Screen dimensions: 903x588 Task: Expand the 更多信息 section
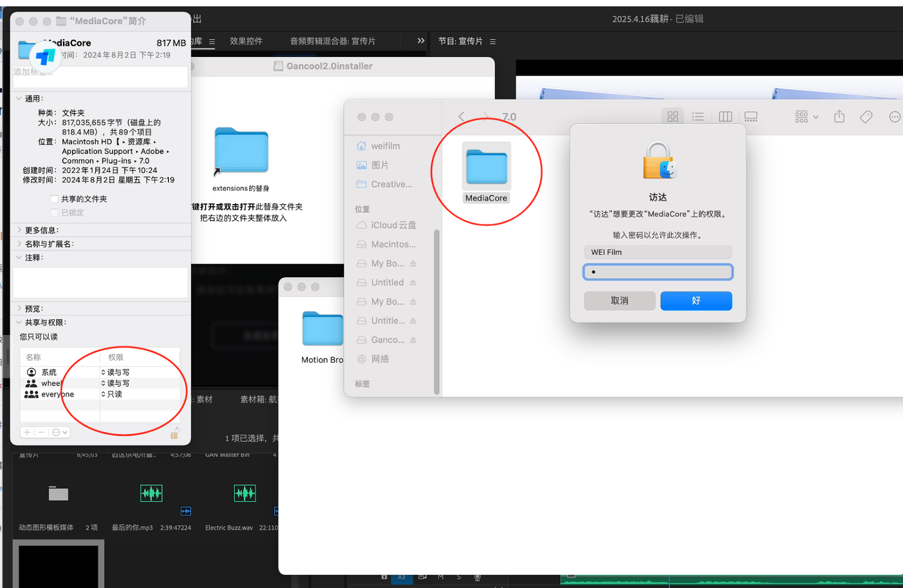click(x=19, y=230)
